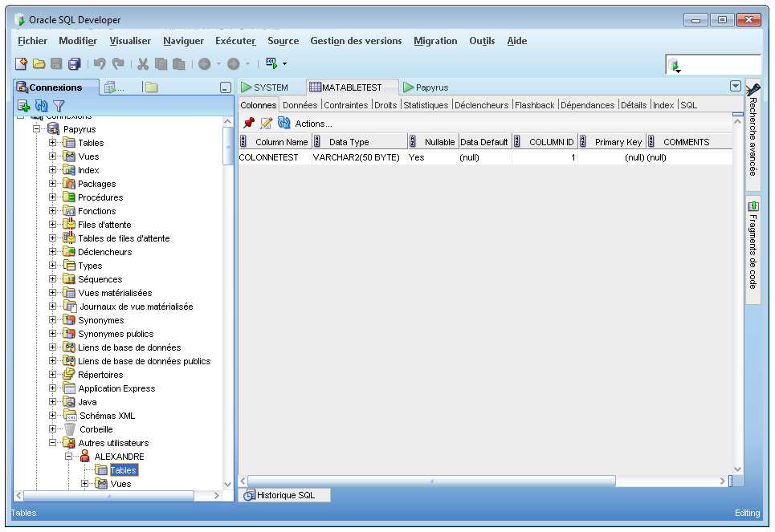Open the tab list dropdown

coord(735,87)
